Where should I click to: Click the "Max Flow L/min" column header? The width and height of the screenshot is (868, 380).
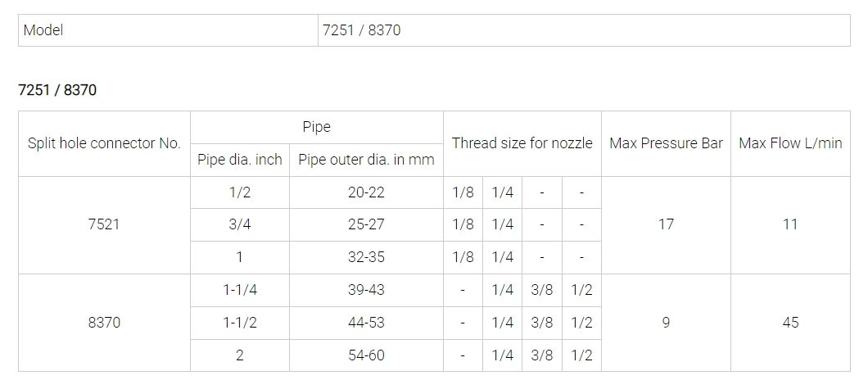[x=789, y=143]
